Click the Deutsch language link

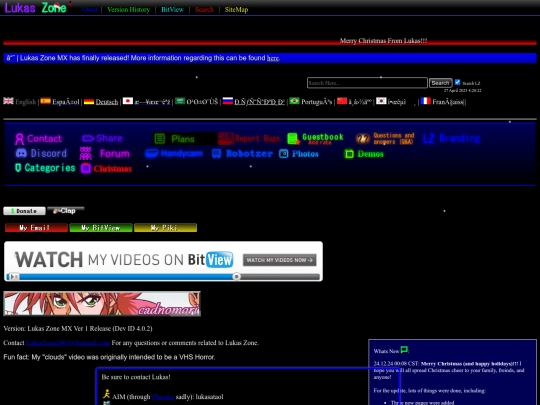[107, 102]
